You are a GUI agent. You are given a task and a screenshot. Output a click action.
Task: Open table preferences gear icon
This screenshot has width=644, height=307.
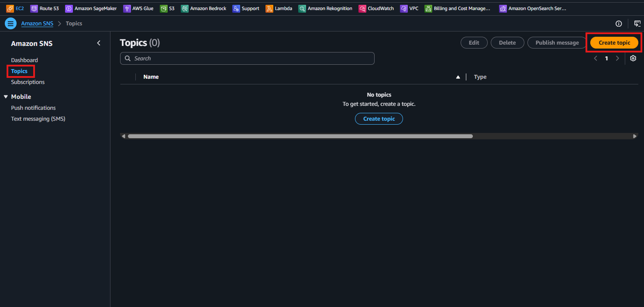click(633, 58)
